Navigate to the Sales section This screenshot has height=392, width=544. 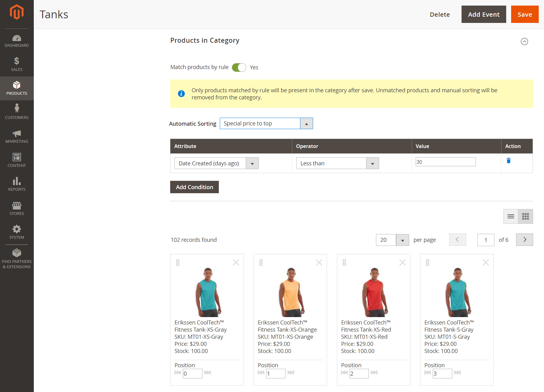click(17, 64)
